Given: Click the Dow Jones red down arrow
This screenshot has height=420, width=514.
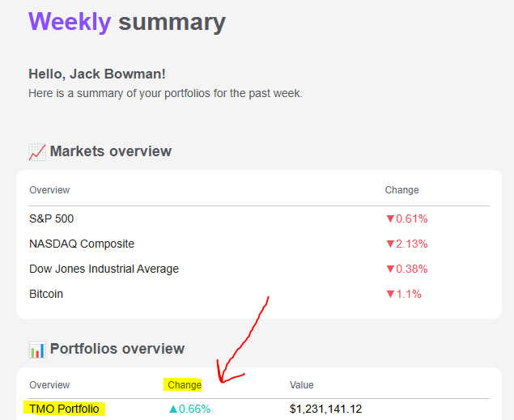Looking at the screenshot, I should click(x=390, y=269).
